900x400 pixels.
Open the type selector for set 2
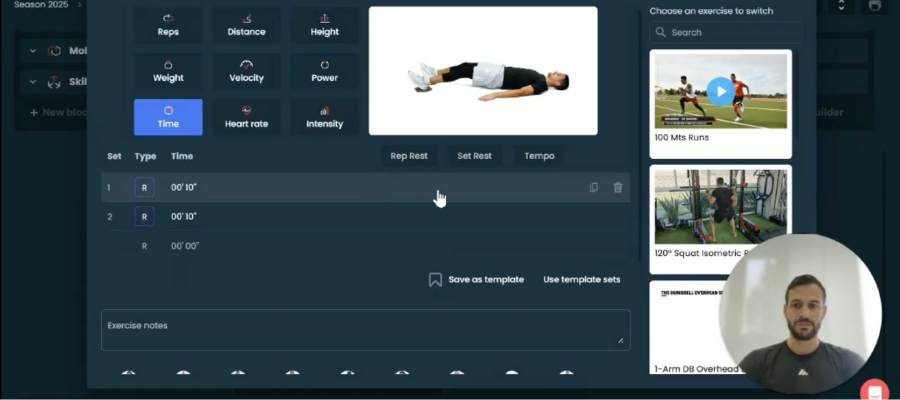(144, 216)
